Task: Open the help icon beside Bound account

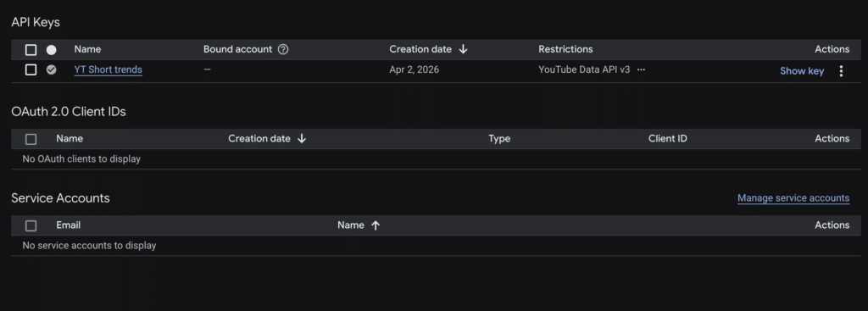Action: coord(283,49)
